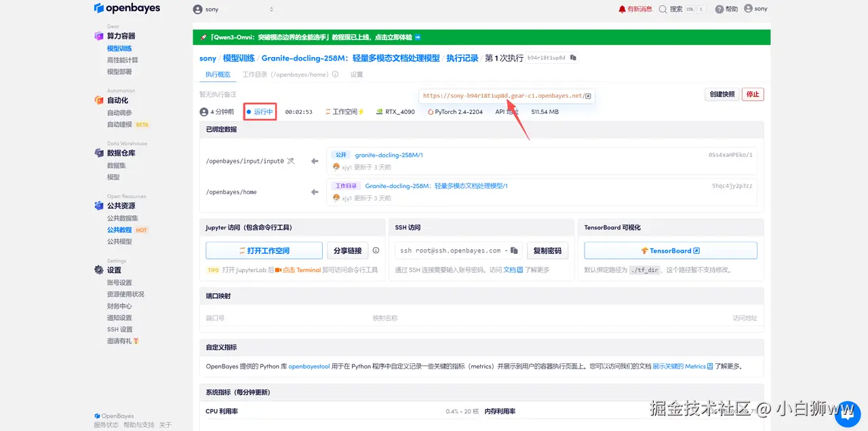Open 公共数据集 in sidebar
This screenshot has width=868, height=431.
point(123,219)
